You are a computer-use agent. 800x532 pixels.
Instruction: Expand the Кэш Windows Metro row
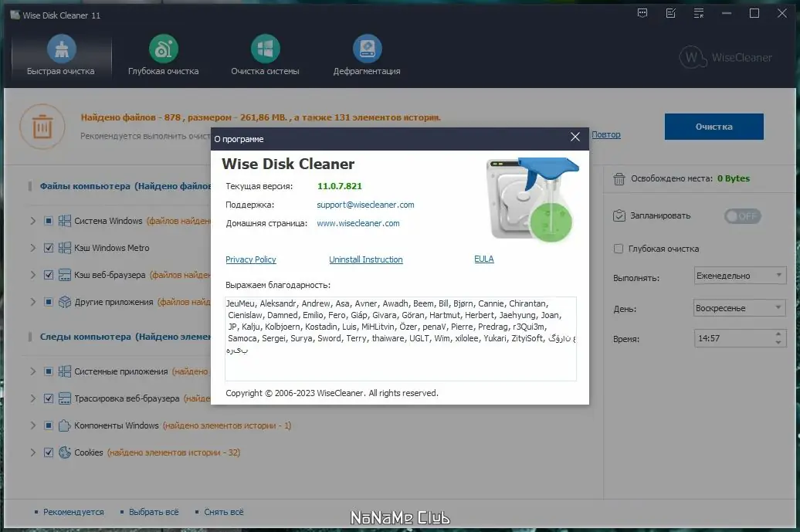click(32, 248)
